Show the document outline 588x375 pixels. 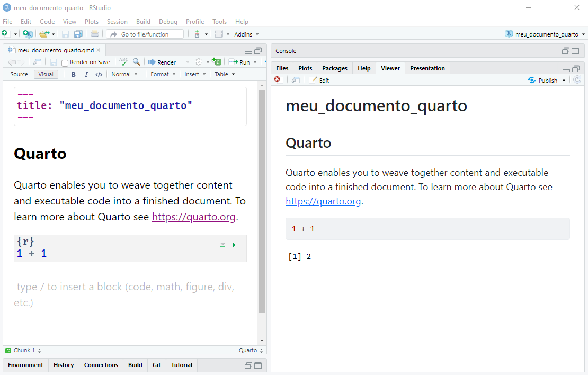[x=258, y=74]
